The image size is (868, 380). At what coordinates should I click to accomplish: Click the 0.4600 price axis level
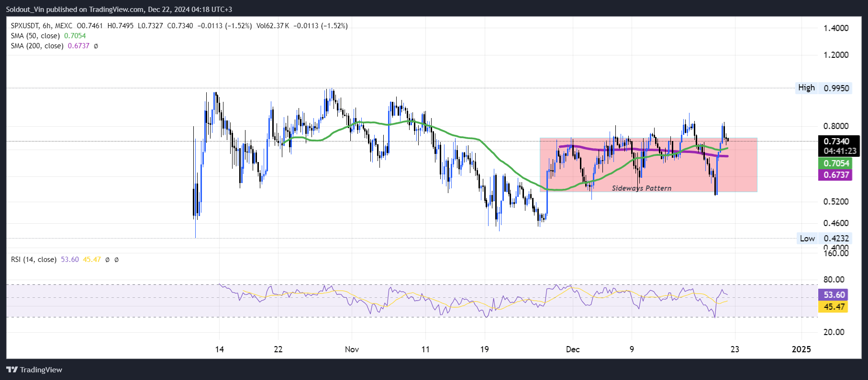836,223
